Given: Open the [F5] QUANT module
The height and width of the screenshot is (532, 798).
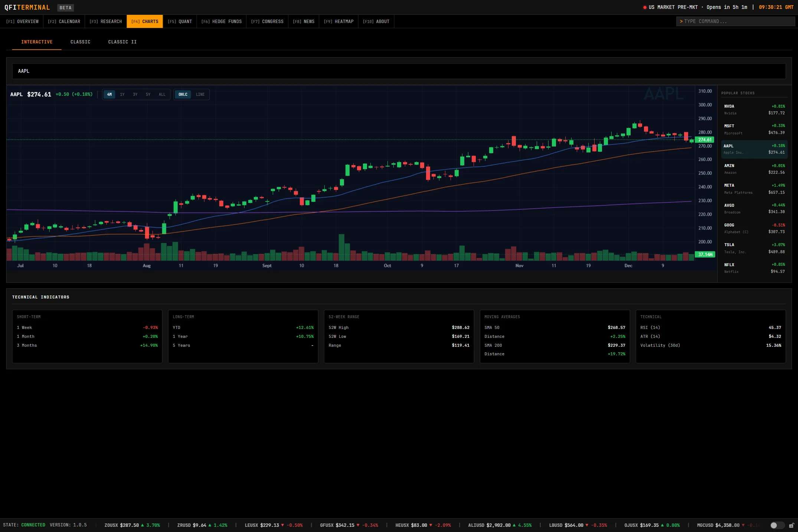Looking at the screenshot, I should coord(180,21).
